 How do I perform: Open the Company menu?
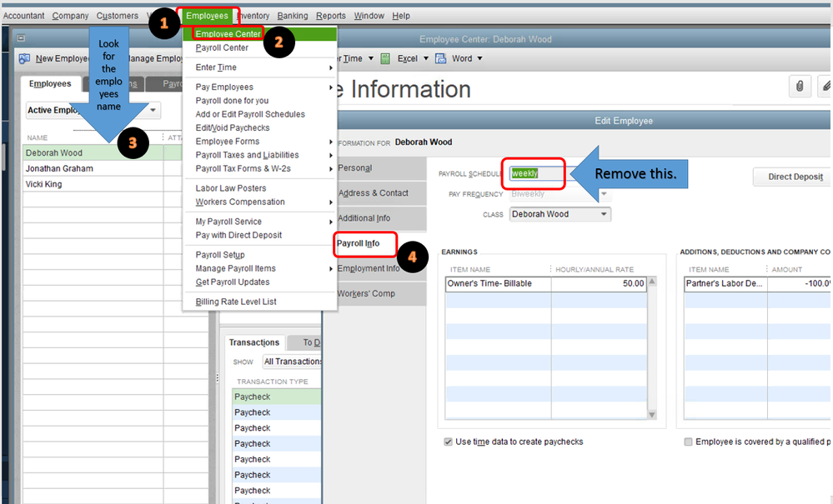pos(70,16)
